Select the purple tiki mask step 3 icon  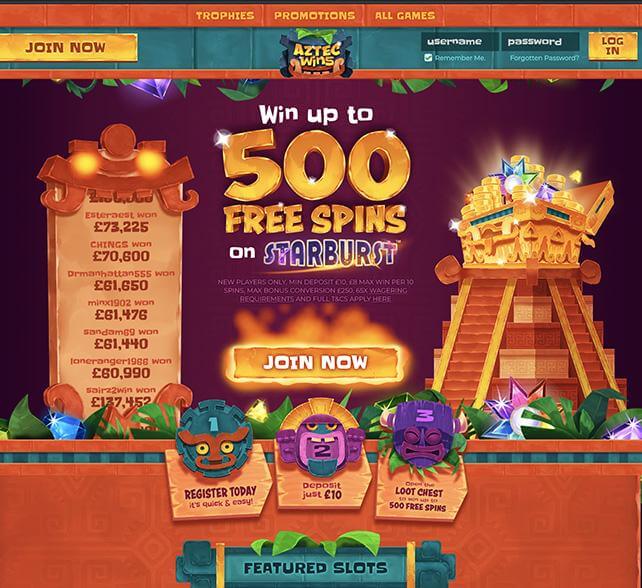click(x=423, y=436)
